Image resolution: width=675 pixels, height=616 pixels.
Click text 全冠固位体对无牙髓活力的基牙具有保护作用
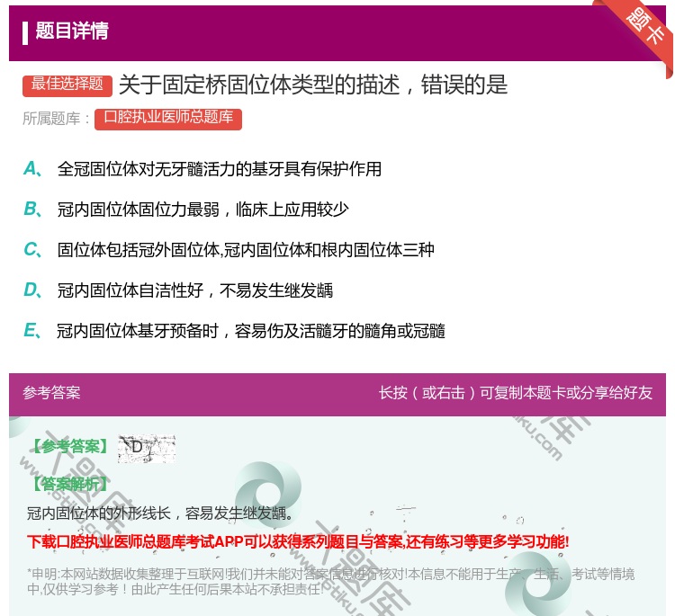(x=220, y=169)
